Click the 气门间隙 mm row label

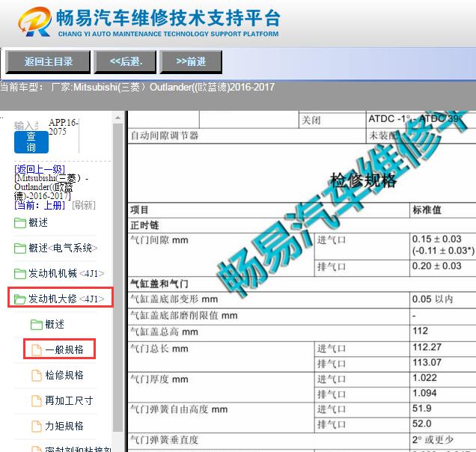coord(159,240)
